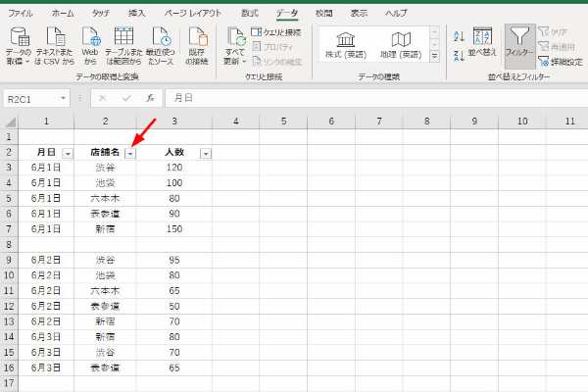Click the formula bar input field
588x392 pixels.
pyautogui.click(x=372, y=98)
